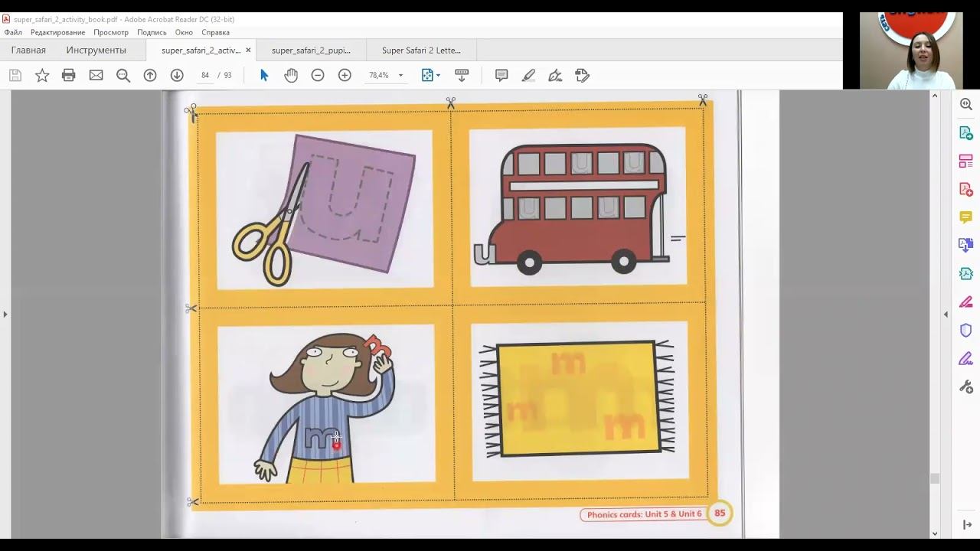This screenshot has width=980, height=551.
Task: Select the Hand pan tool
Action: click(291, 75)
